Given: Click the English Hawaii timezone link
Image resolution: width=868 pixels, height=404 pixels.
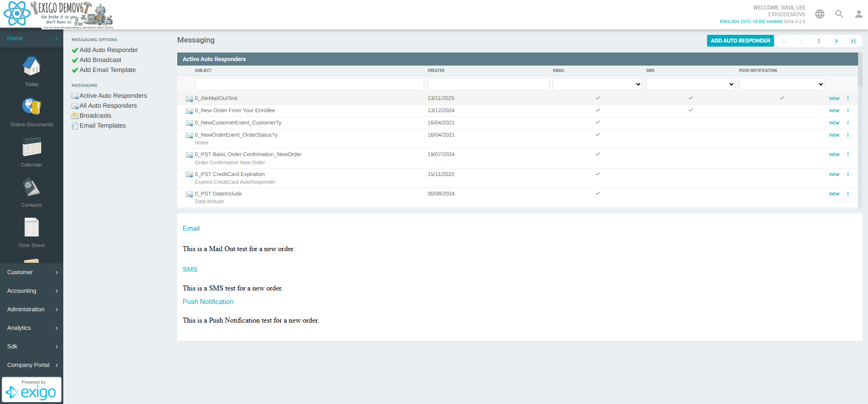Looking at the screenshot, I should pos(751,22).
